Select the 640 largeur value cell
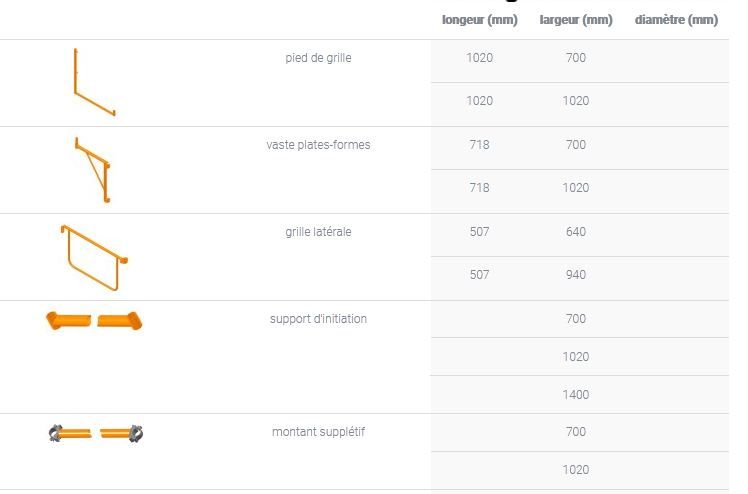Image resolution: width=748 pixels, height=494 pixels. [576, 232]
